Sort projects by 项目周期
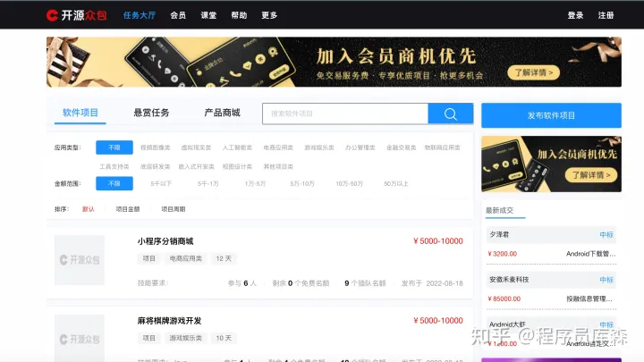 [x=174, y=209]
